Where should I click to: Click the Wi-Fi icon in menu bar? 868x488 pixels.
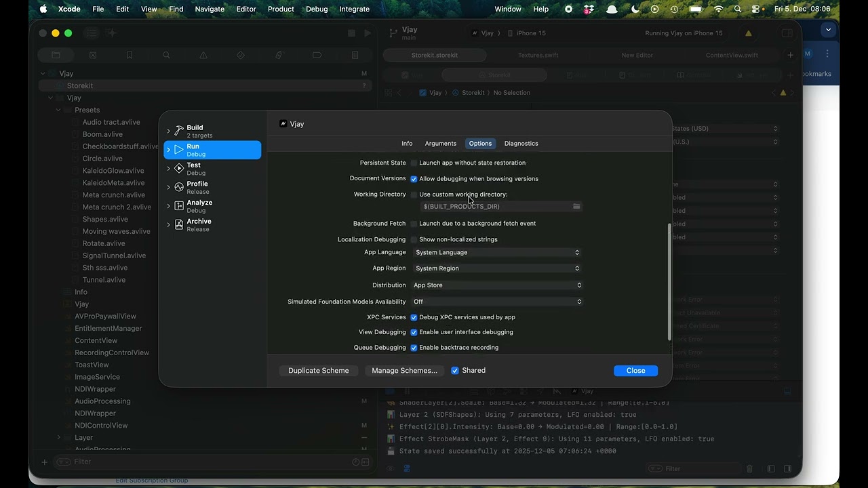point(719,9)
